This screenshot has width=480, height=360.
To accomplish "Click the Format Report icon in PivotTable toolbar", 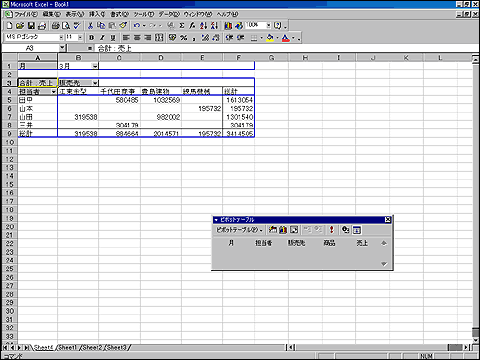I will pyautogui.click(x=273, y=230).
